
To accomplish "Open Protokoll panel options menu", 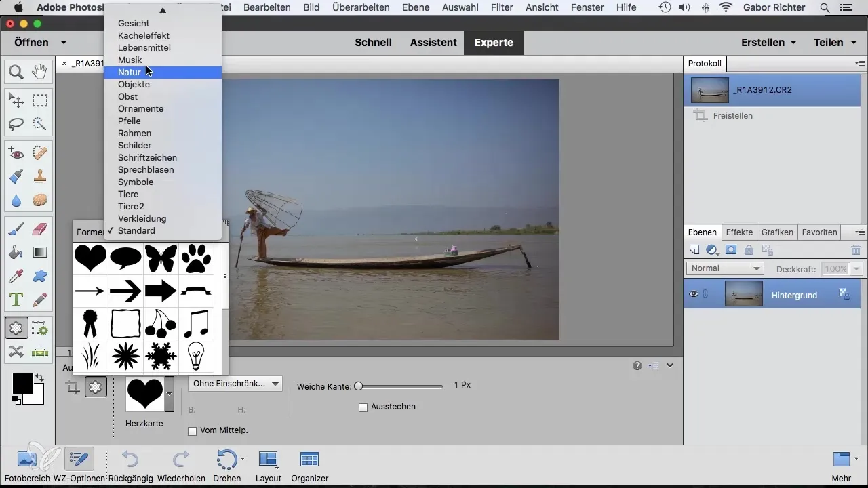I will pyautogui.click(x=860, y=63).
